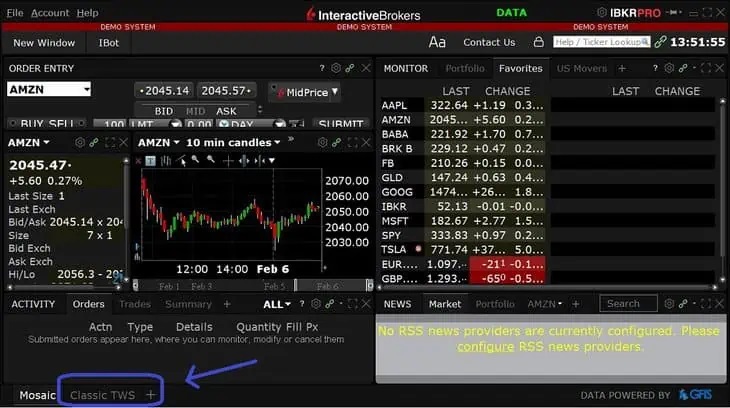Switch to Favorites tab
The height and width of the screenshot is (408, 730).
click(x=520, y=68)
